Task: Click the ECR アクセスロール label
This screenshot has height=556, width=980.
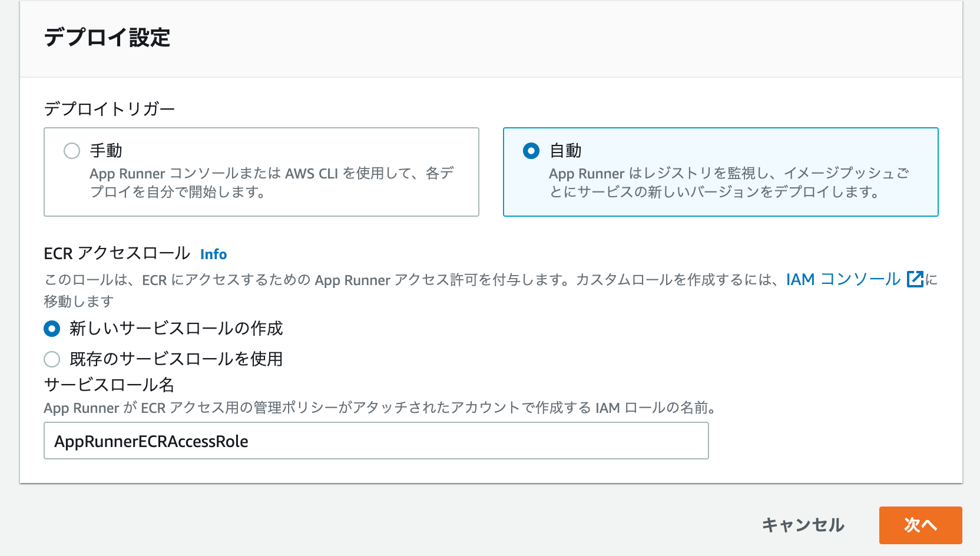Action: click(117, 253)
